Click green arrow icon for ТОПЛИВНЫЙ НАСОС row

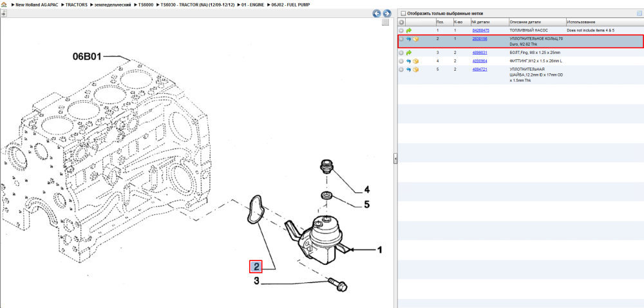pos(409,31)
